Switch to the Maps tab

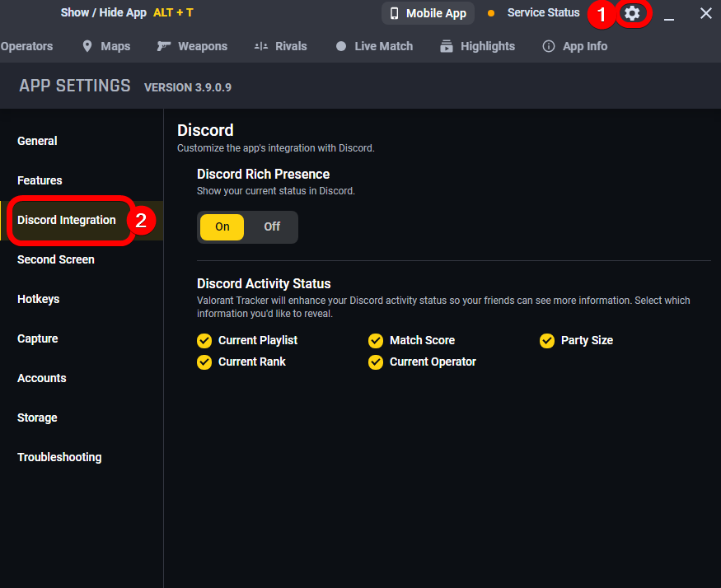click(x=106, y=46)
